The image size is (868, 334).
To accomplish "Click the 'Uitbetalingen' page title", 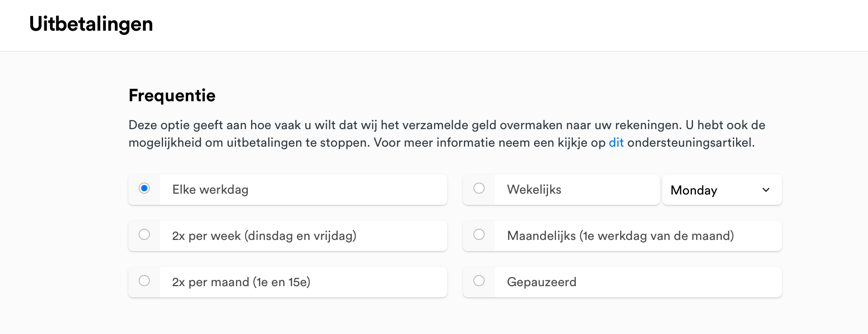I will point(91,24).
